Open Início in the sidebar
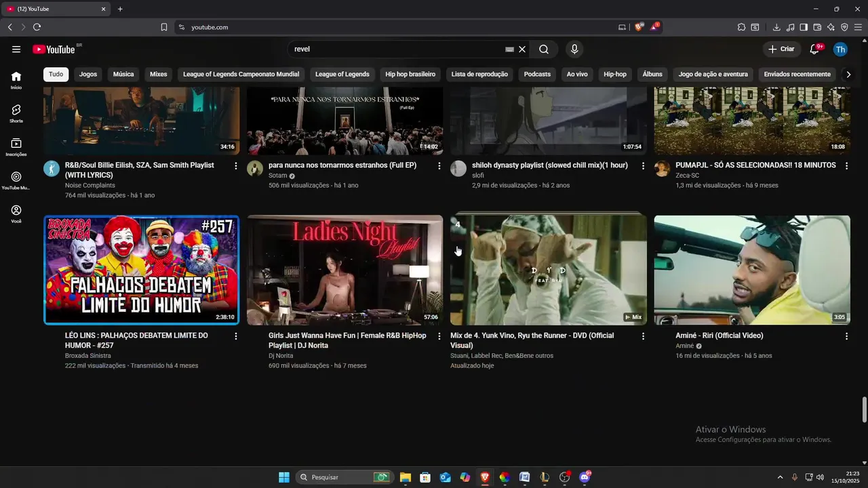The height and width of the screenshot is (488, 868). [x=16, y=80]
